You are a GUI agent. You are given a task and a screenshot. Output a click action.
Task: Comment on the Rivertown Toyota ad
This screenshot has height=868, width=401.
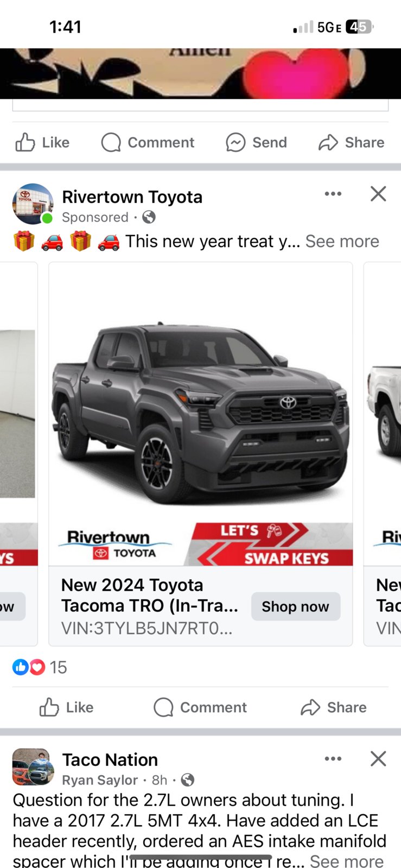click(200, 707)
